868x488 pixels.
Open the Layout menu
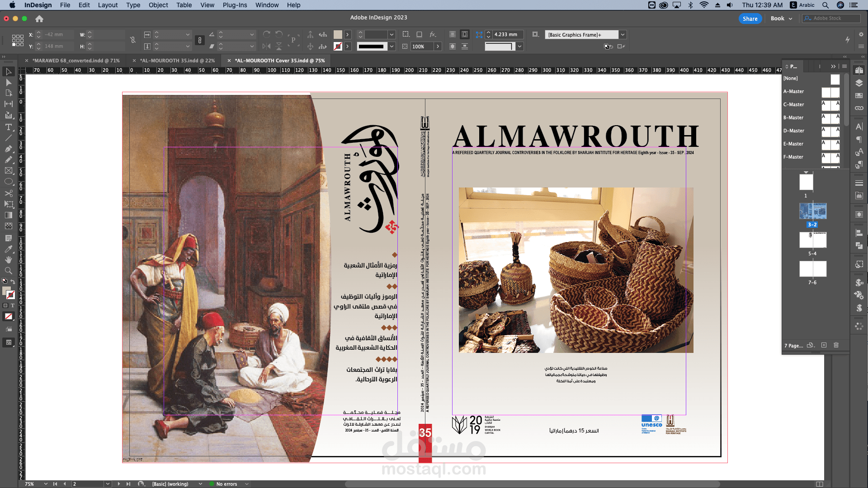pos(108,5)
